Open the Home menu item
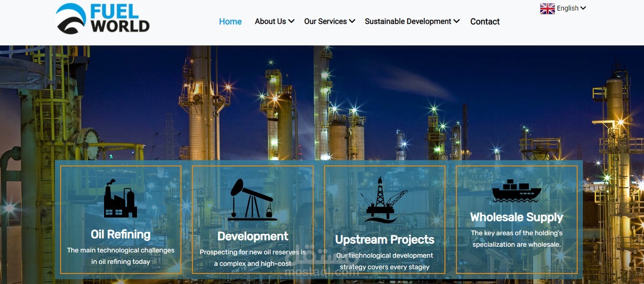 coord(230,22)
